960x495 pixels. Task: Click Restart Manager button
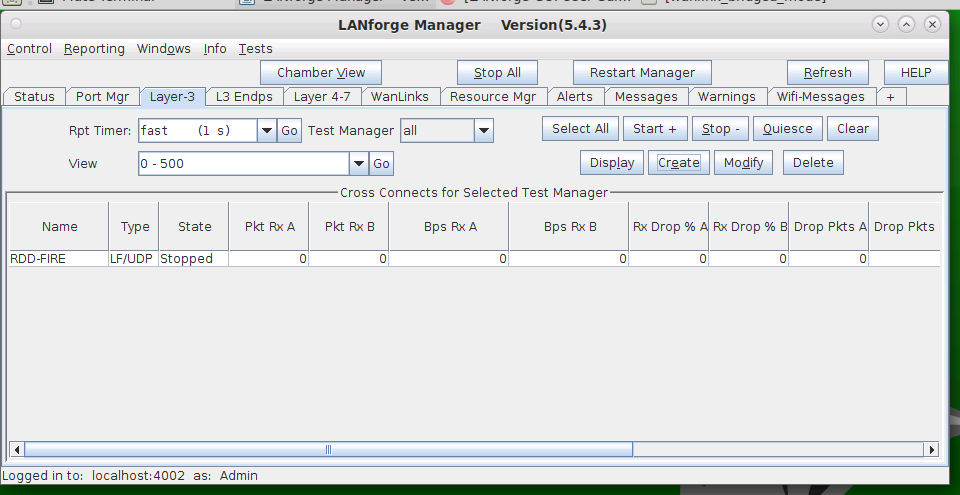point(642,72)
